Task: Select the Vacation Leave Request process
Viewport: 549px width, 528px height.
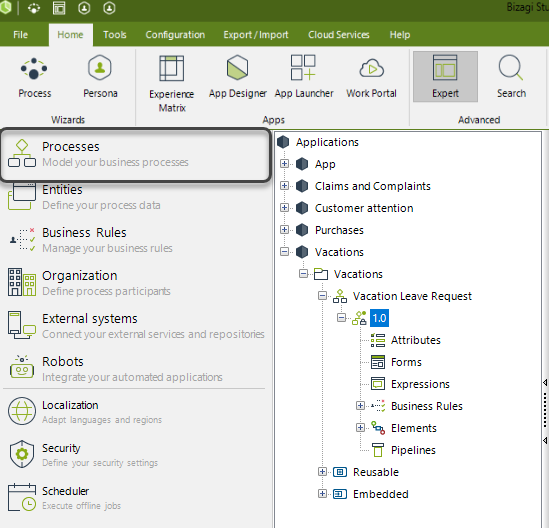Action: click(412, 296)
